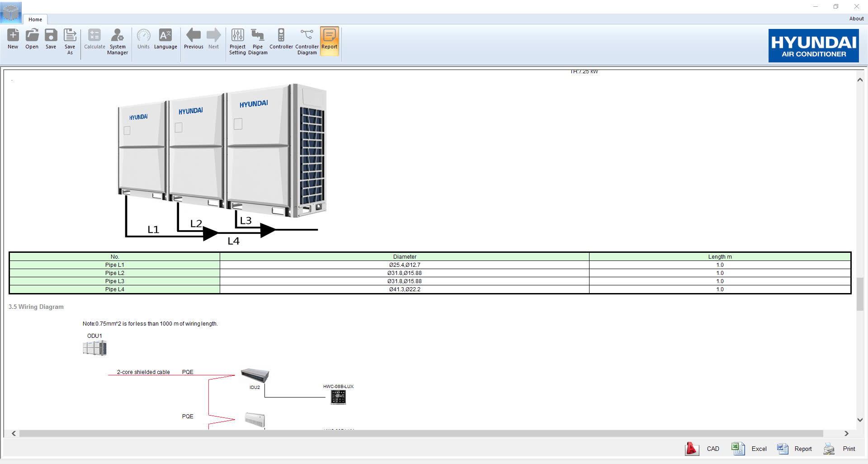Click the L4 pipe label in diagram
Image resolution: width=868 pixels, height=464 pixels.
click(233, 241)
